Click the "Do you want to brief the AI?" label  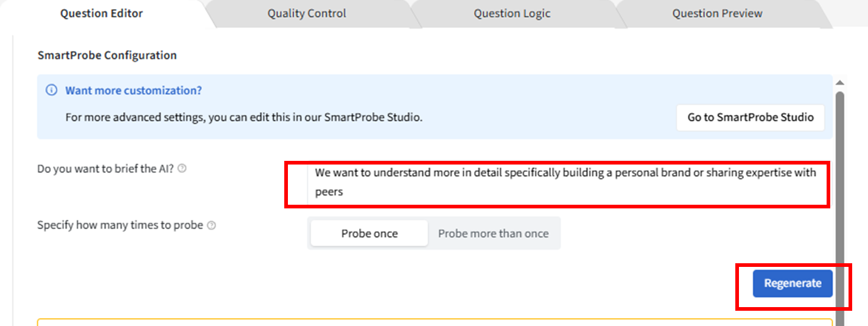[x=105, y=169]
